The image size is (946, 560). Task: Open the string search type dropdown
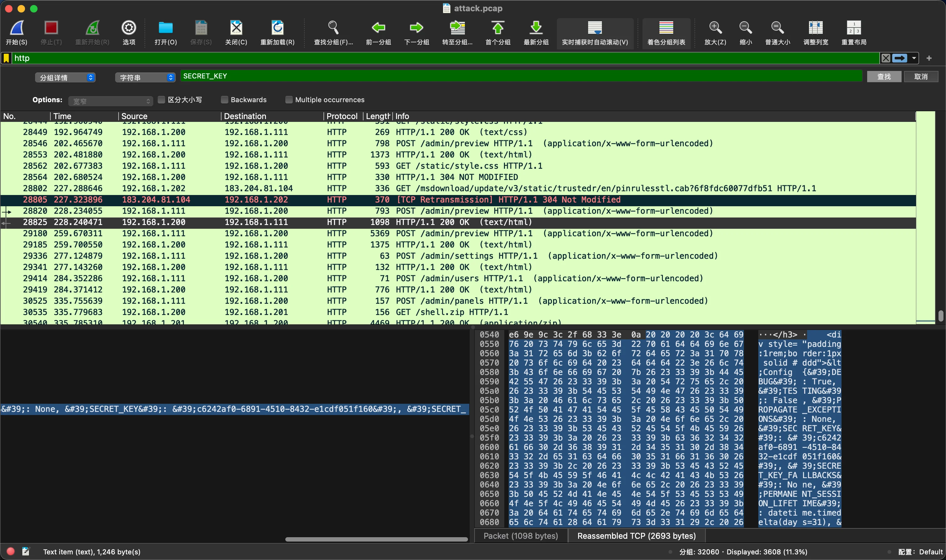click(x=145, y=77)
